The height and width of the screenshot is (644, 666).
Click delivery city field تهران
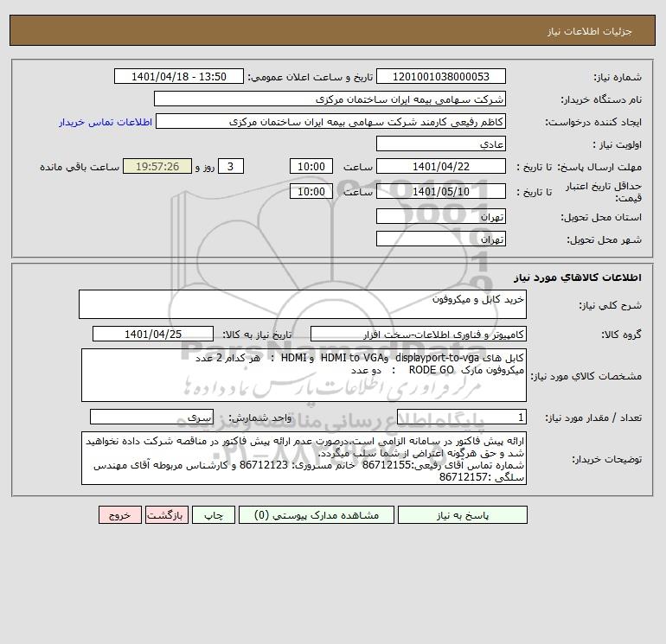441,239
